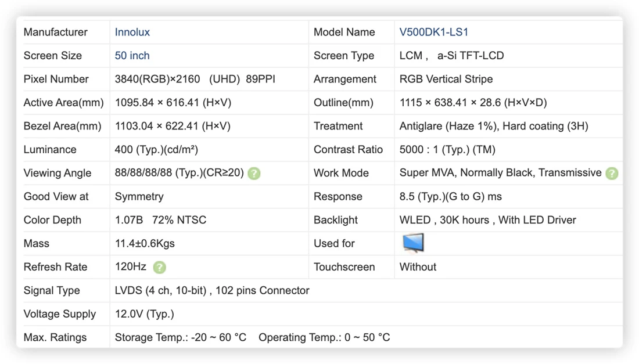Click the help icon beside Viewing Angle value
The height and width of the screenshot is (364, 639).
(254, 174)
